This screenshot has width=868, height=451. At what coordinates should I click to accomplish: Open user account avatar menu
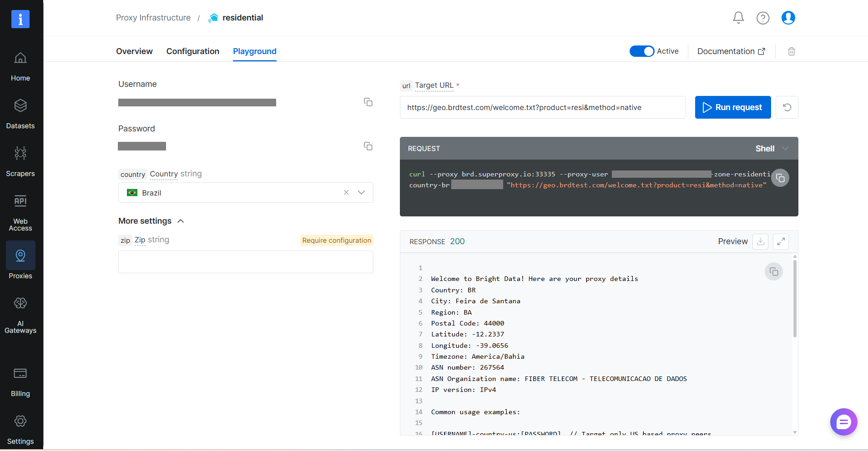788,18
